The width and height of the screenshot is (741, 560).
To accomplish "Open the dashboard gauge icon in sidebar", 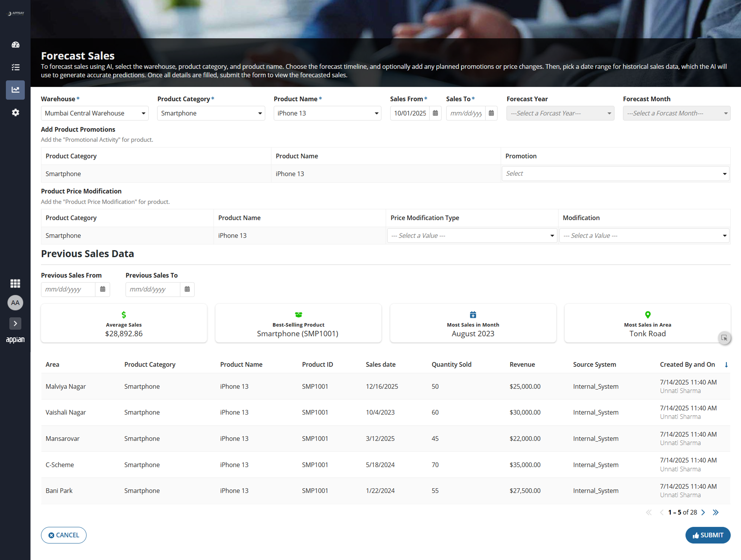I will point(15,45).
